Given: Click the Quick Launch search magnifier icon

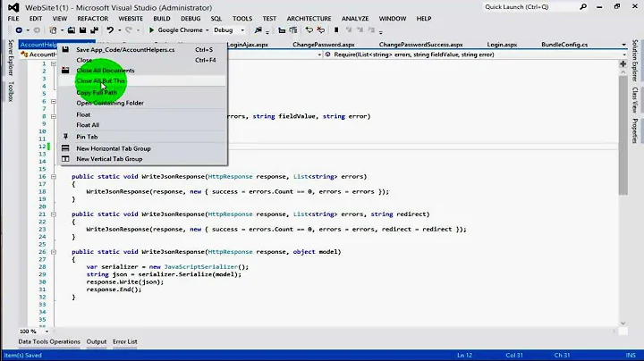Looking at the screenshot, I should (583, 7).
